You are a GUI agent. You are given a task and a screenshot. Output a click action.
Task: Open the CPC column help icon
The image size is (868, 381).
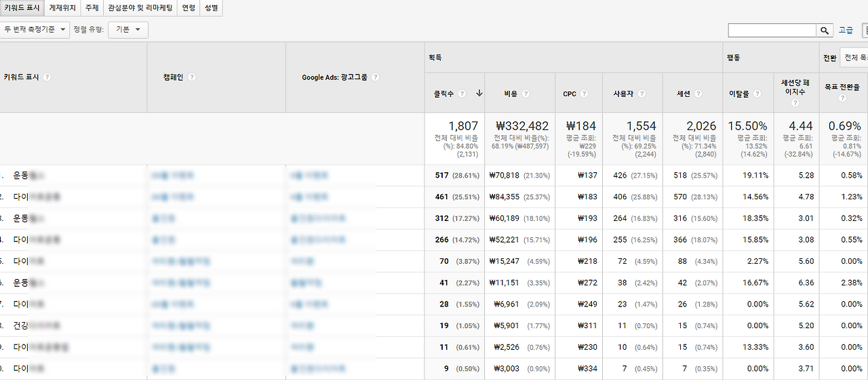tap(585, 94)
